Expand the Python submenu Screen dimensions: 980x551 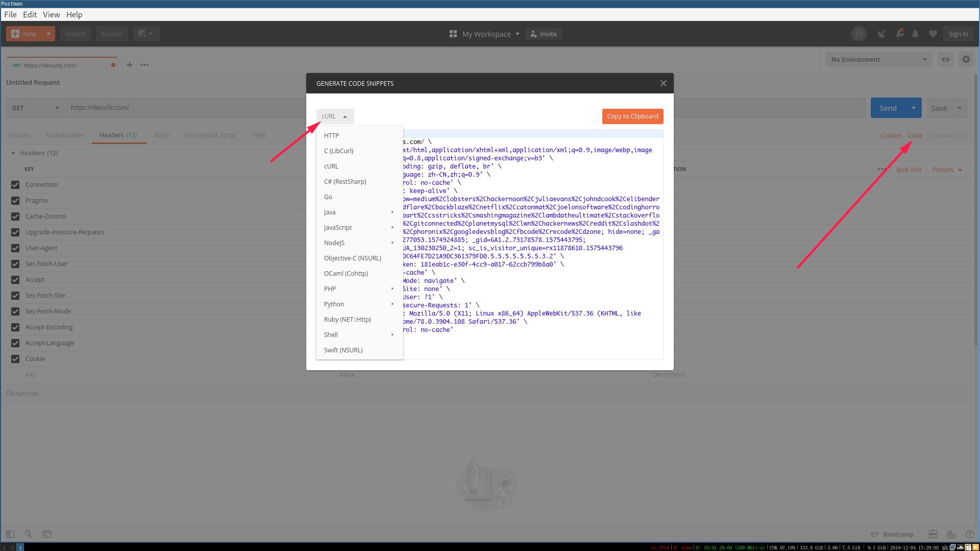pos(360,304)
